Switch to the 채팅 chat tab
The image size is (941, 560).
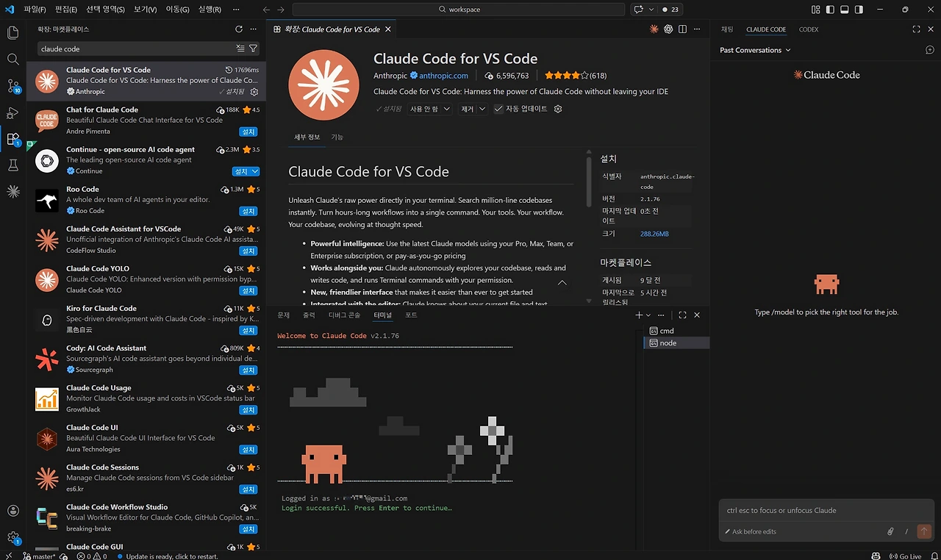727,29
